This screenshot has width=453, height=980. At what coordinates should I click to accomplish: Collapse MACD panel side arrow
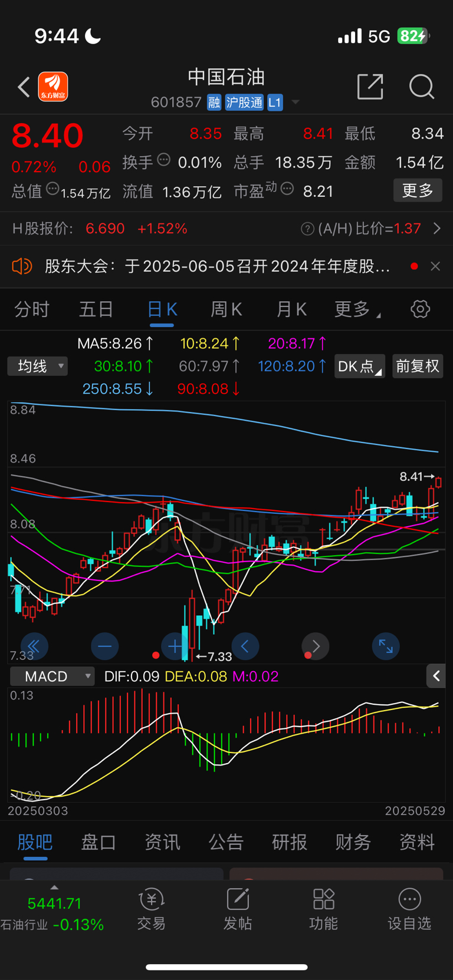pyautogui.click(x=436, y=676)
